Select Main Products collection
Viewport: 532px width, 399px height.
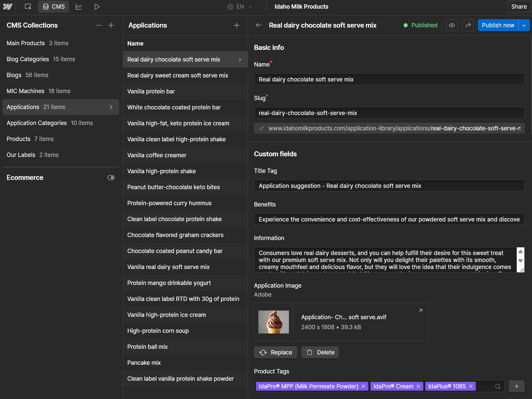61,43
